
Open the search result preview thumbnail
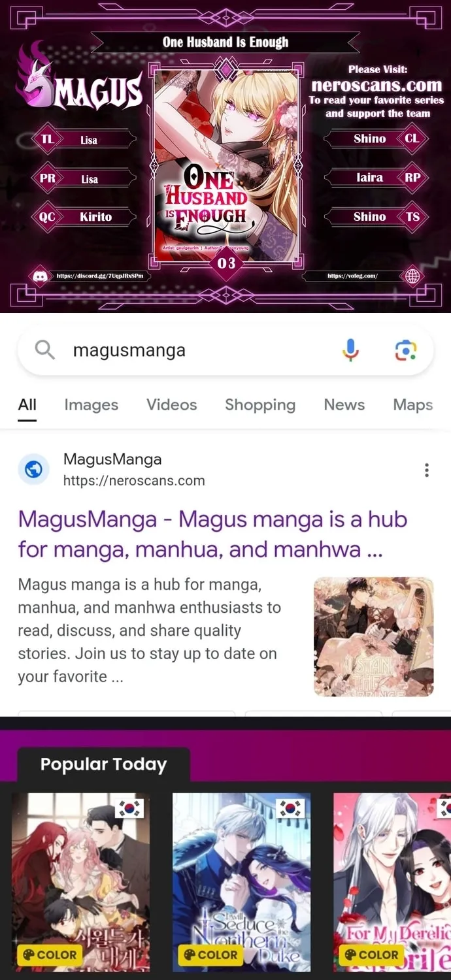[x=374, y=636]
